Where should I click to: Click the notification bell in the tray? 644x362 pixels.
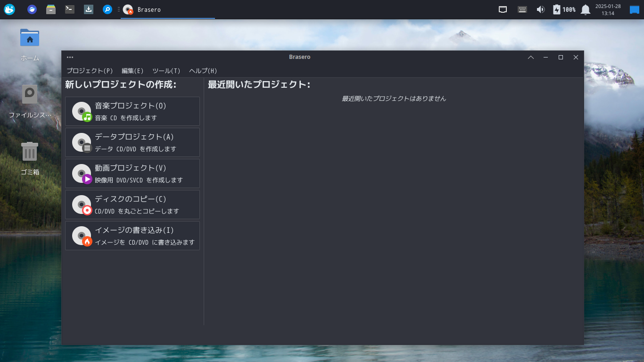(585, 9)
